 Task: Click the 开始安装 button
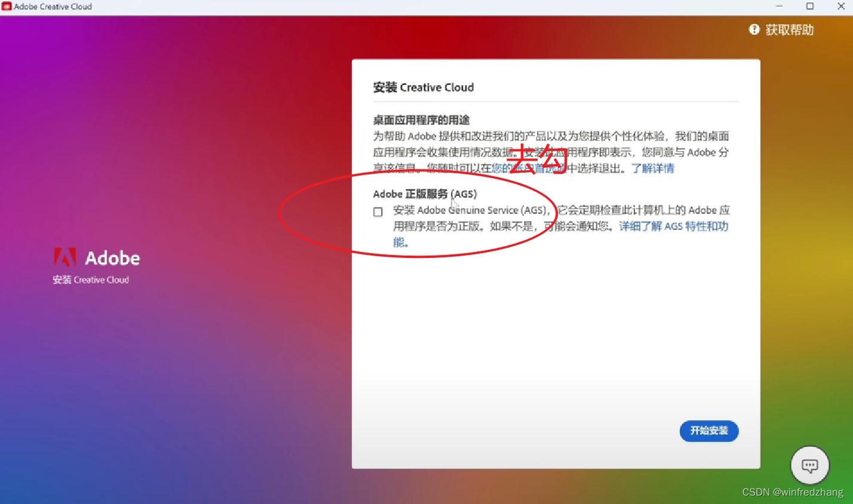pos(709,431)
